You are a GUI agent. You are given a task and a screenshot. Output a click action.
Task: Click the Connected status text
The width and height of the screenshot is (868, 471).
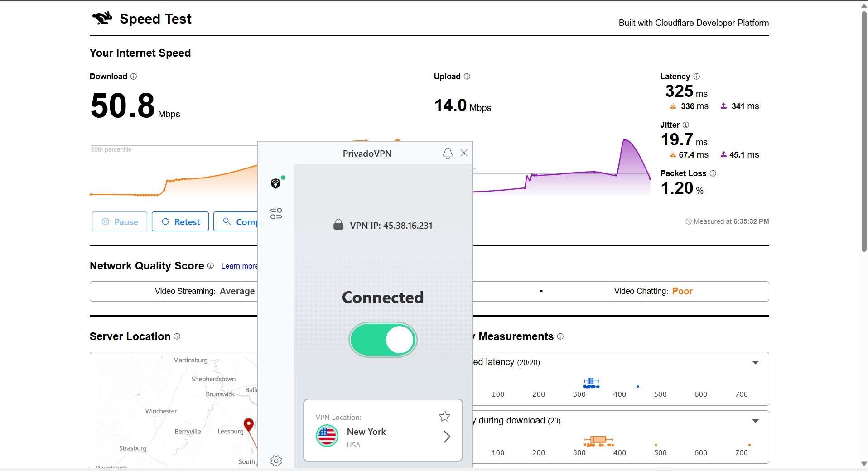(383, 297)
